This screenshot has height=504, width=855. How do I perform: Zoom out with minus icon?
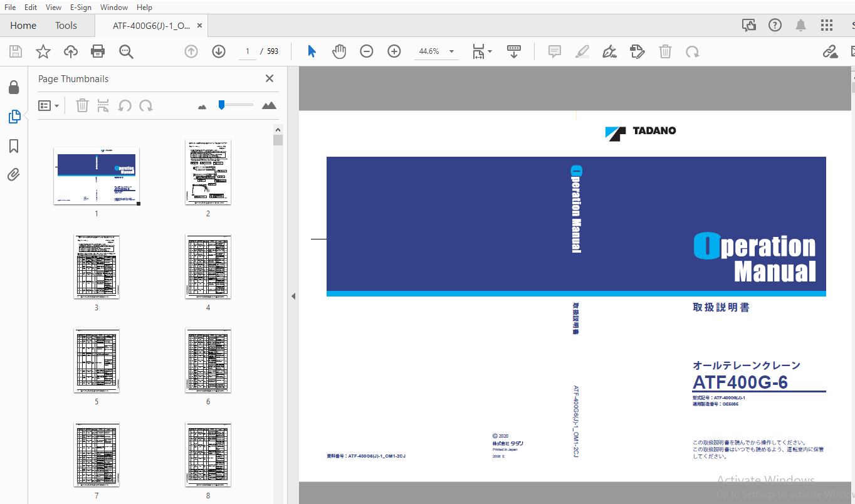pos(367,51)
